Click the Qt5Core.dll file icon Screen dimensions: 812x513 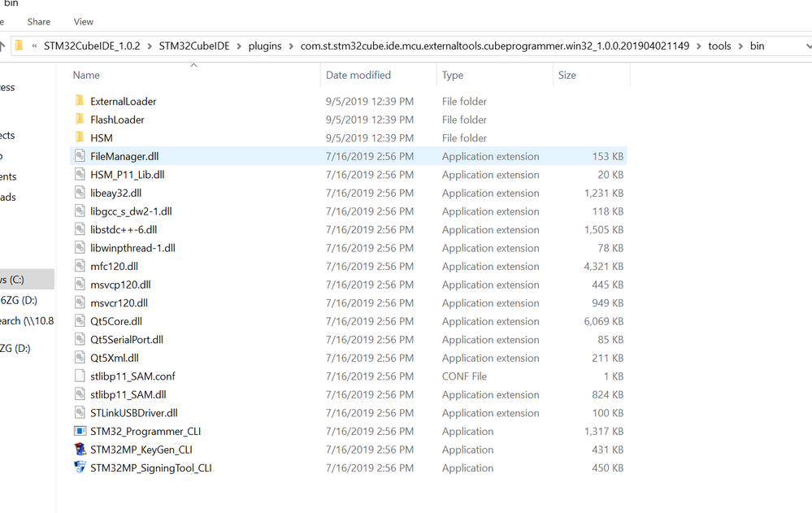[80, 321]
